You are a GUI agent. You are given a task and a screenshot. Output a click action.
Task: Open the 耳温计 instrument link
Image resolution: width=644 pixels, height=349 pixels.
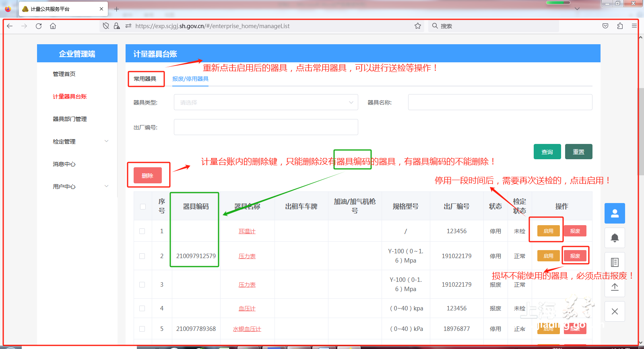point(247,231)
